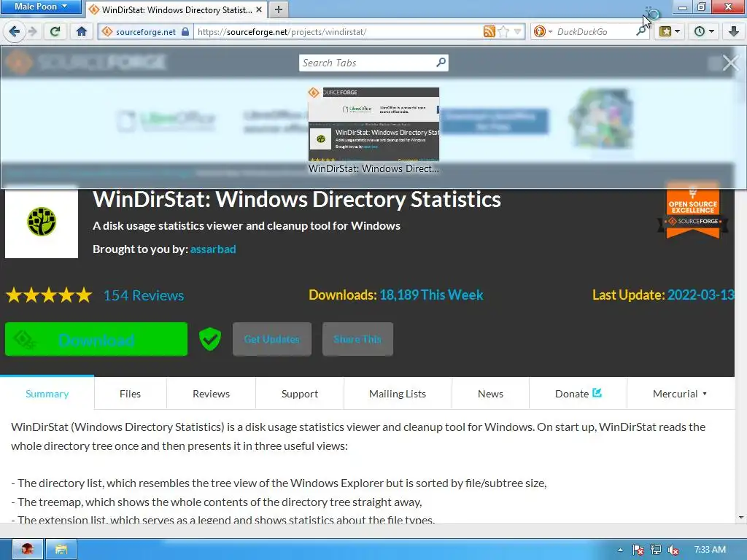Open a new tab with plus button

279,9
